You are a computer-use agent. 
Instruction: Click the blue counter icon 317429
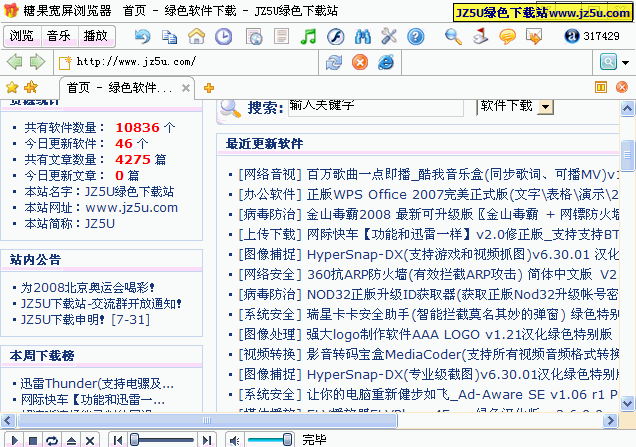(x=572, y=36)
